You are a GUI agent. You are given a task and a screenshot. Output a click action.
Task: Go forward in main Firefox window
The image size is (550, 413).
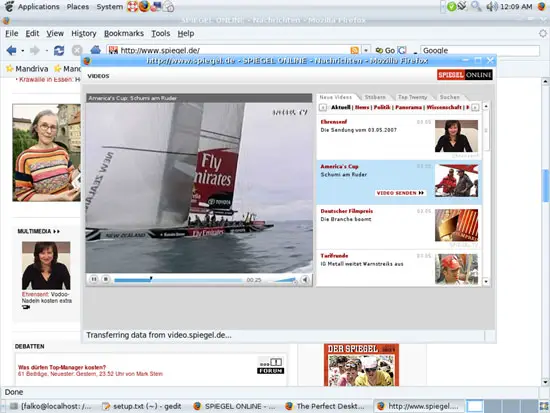click(34, 51)
